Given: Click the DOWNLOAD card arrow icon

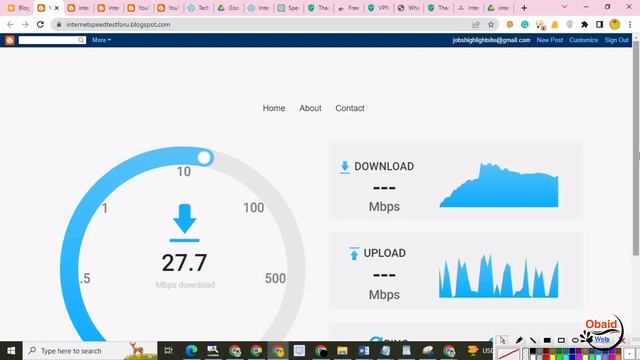Looking at the screenshot, I should click(x=345, y=167).
